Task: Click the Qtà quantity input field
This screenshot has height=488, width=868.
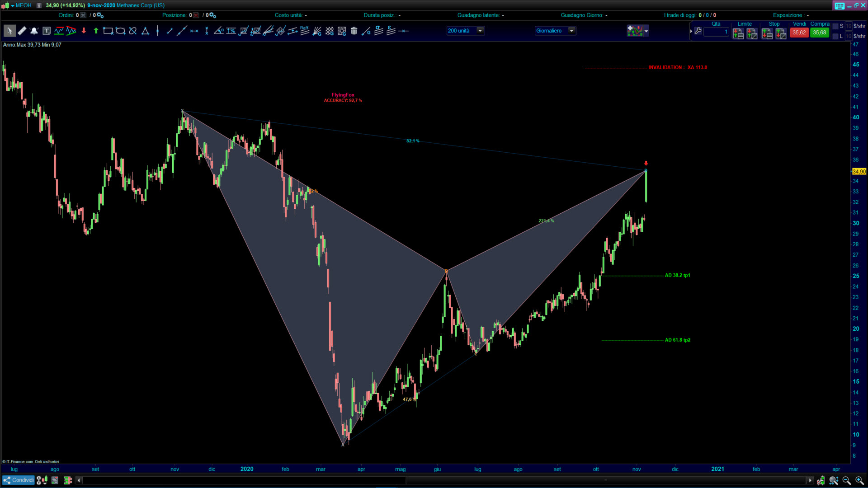Action: point(716,32)
